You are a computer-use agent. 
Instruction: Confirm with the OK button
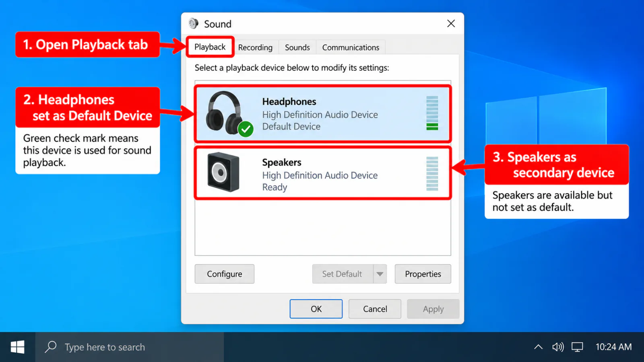(316, 309)
